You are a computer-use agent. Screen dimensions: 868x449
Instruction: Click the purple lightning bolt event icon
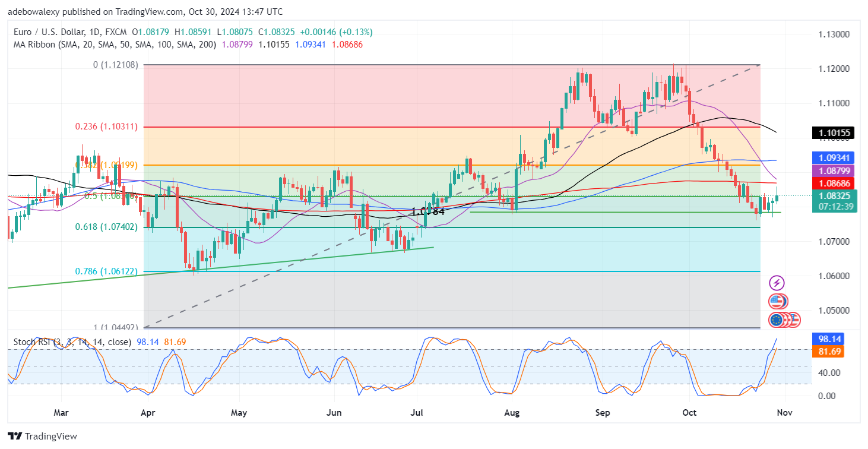pyautogui.click(x=777, y=283)
